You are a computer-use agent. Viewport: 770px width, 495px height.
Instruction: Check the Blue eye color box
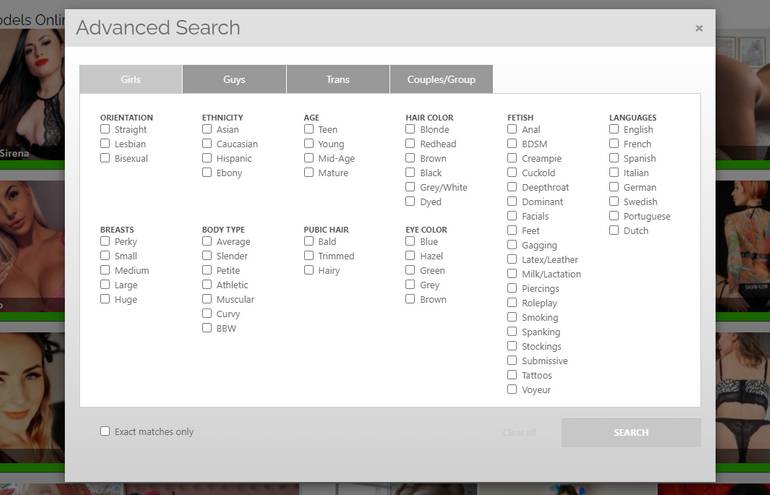(410, 241)
